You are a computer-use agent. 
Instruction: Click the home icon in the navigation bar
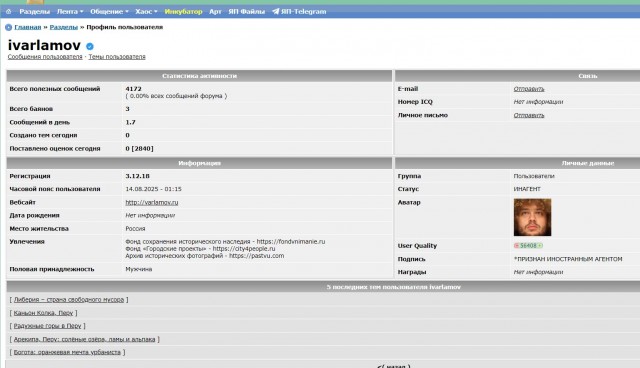coord(8,11)
